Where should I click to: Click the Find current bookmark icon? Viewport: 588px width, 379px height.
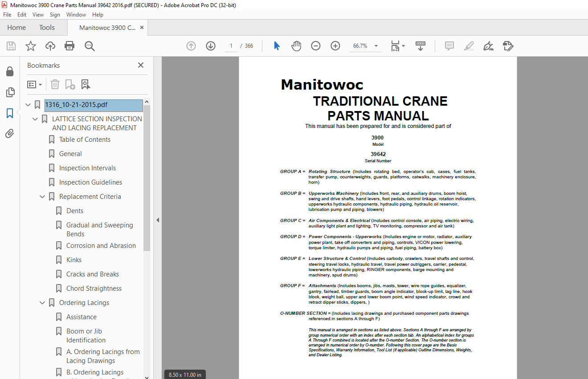pyautogui.click(x=86, y=84)
